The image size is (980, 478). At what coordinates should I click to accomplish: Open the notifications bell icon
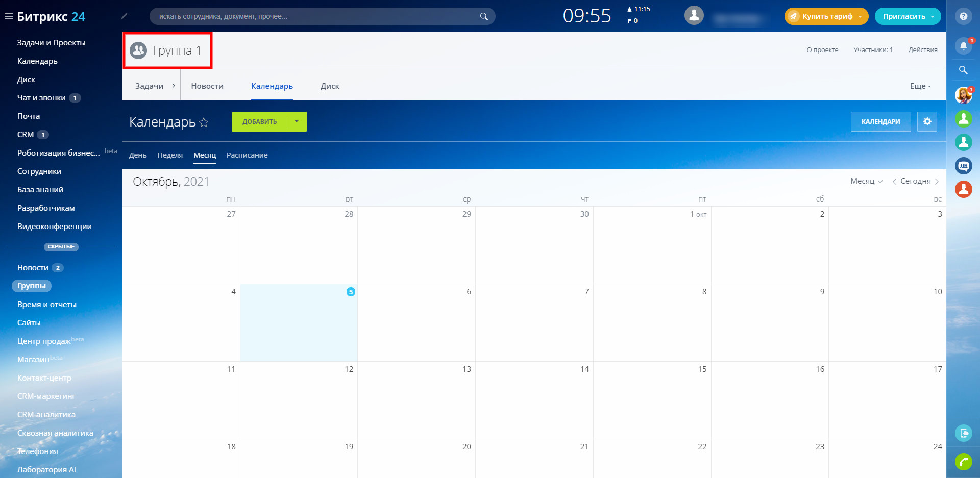[963, 45]
